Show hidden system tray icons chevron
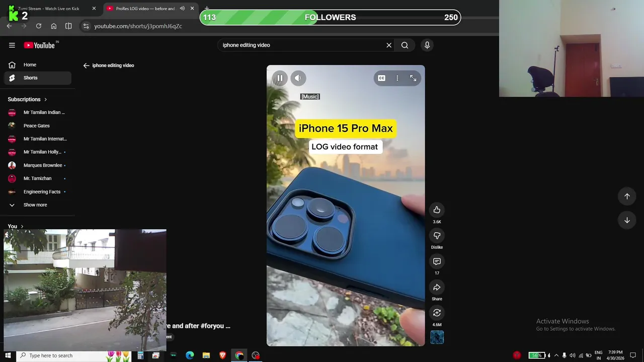This screenshot has width=644, height=362. [x=556, y=355]
